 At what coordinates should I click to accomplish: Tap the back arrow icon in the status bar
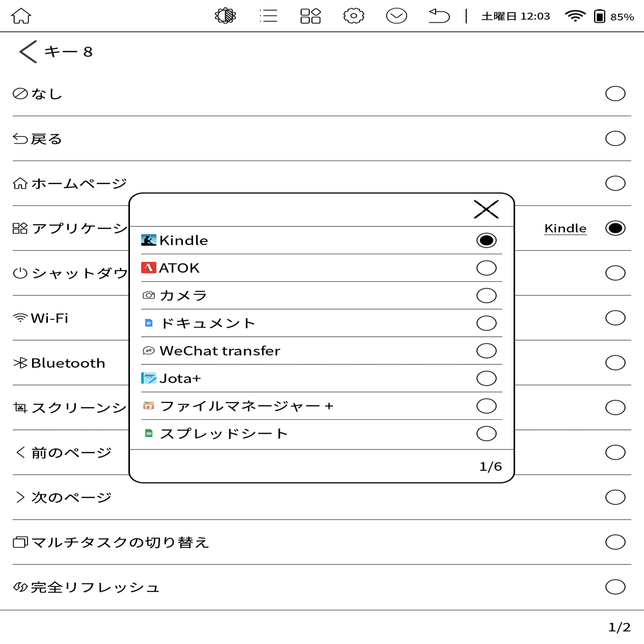439,16
